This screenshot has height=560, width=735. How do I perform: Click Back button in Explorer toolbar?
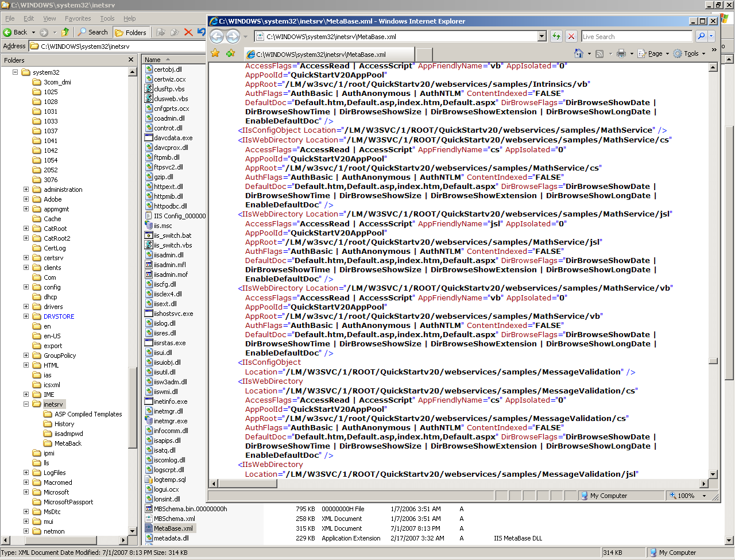pos(16,32)
